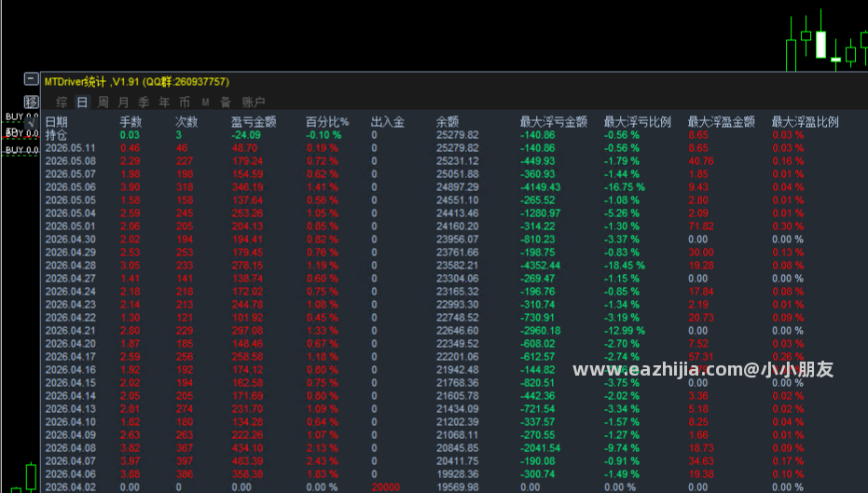
Task: Click the 移 move-panel button
Action: (x=32, y=102)
